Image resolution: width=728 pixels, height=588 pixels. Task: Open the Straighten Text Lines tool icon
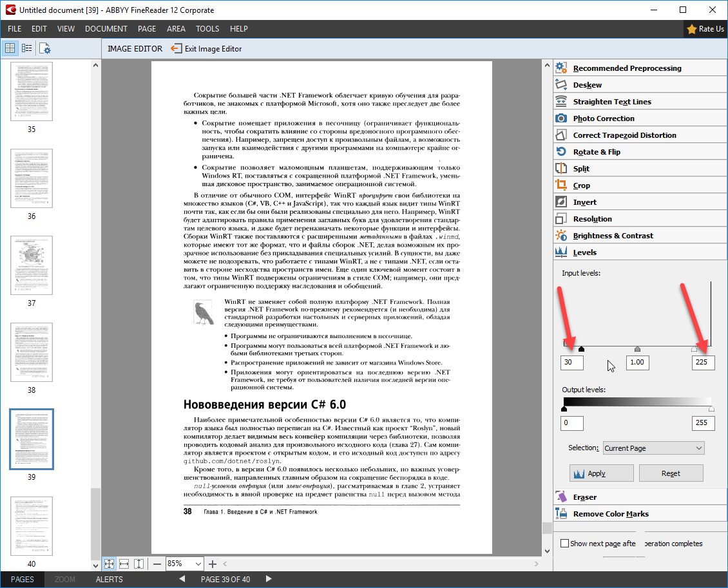click(561, 101)
